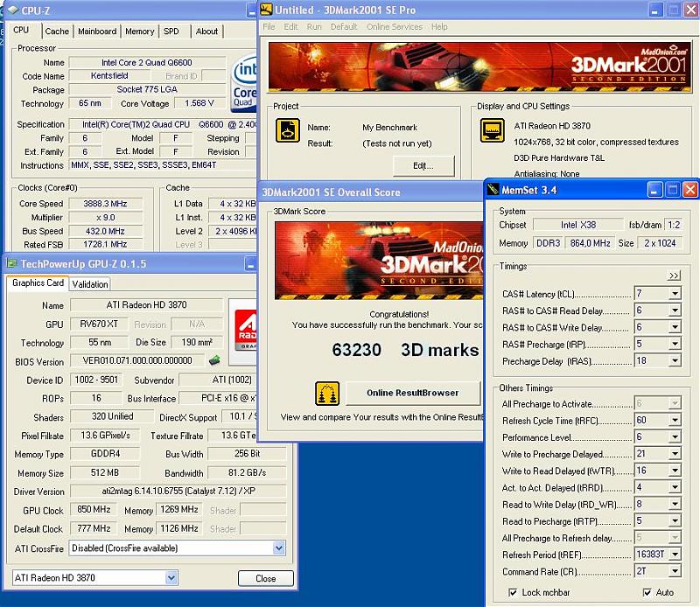The width and height of the screenshot is (700, 607).
Task: Click the MemSet 3.4 title bar icon
Action: coord(493,190)
